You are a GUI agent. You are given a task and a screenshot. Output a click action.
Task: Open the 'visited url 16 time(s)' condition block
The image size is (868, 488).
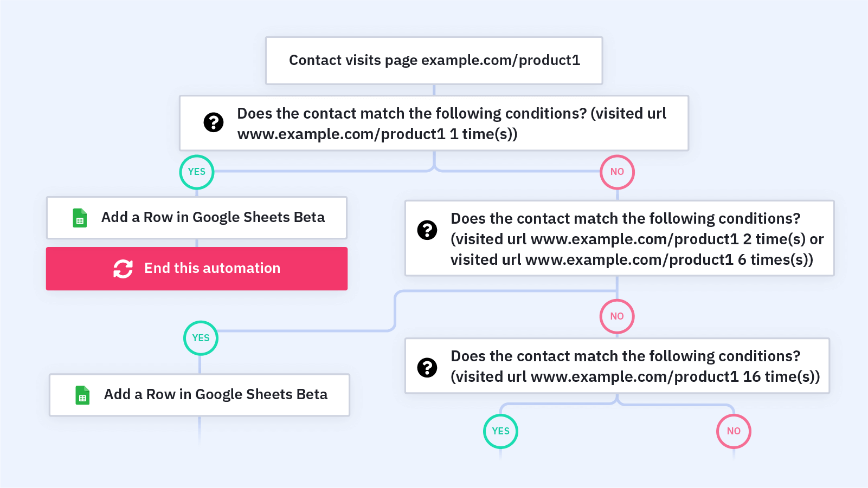[617, 366]
